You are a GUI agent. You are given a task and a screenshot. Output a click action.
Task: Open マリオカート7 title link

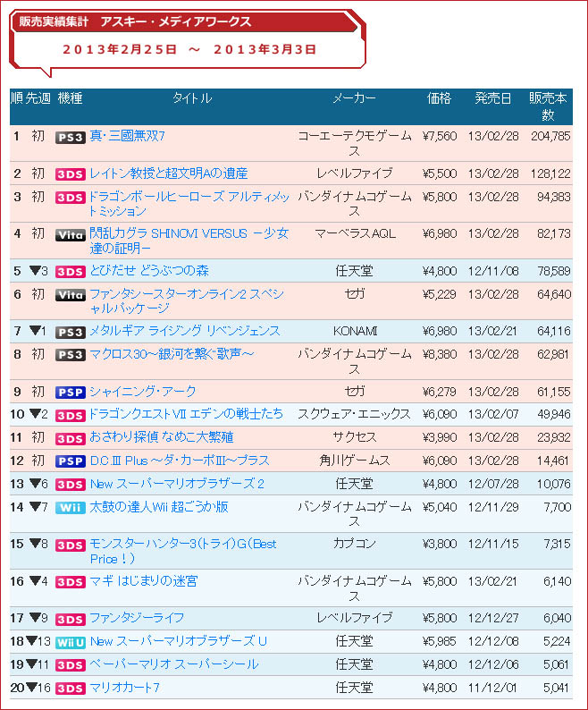125,688
